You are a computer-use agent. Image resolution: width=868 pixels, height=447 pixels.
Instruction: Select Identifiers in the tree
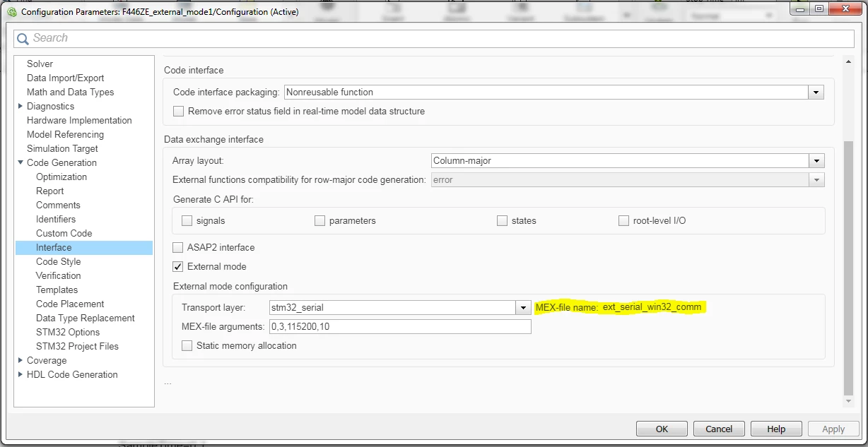coord(56,219)
